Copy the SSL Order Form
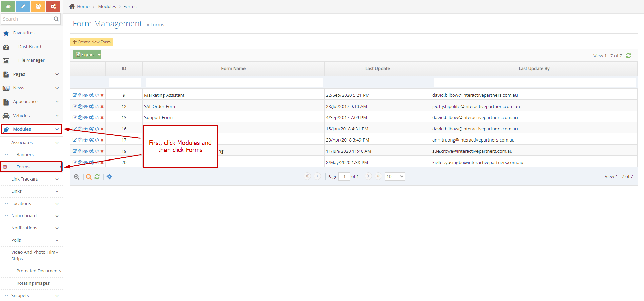The image size is (644, 301). point(80,107)
